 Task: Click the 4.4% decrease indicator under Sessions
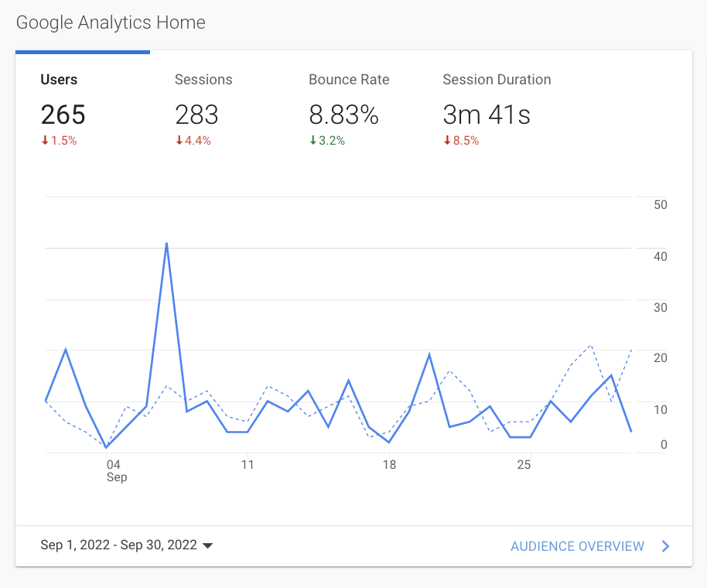click(x=193, y=141)
